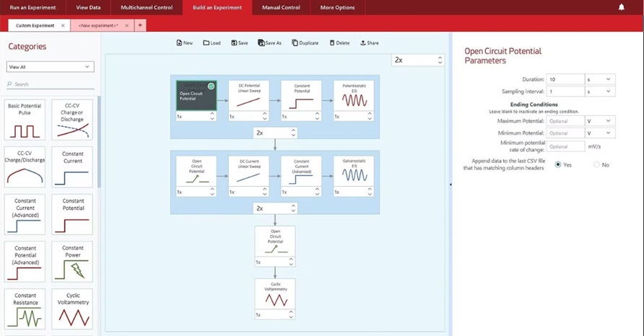Click the Minimum Potential optional field
Viewport: 644px width, 336px height.
pyautogui.click(x=565, y=133)
